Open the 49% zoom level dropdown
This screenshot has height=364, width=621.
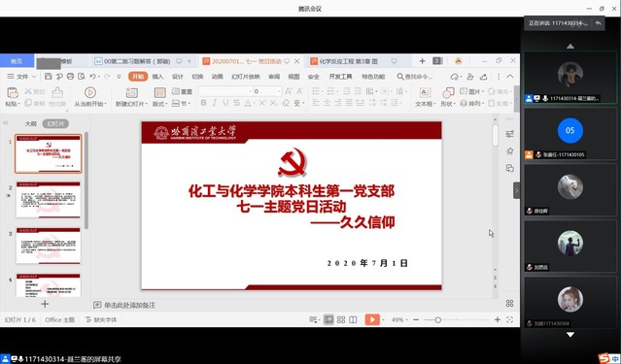[399, 319]
